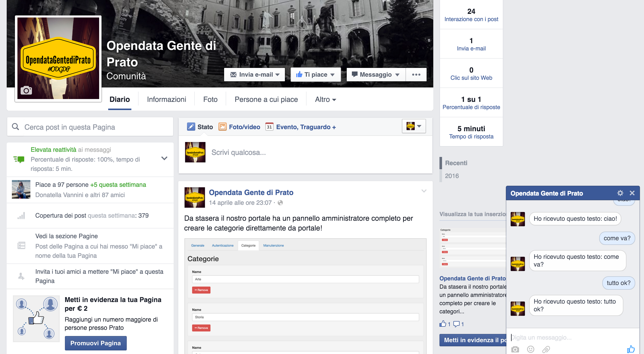Click the comment icon under the ad preview
Screen dimensions: 644x354
[x=456, y=324]
